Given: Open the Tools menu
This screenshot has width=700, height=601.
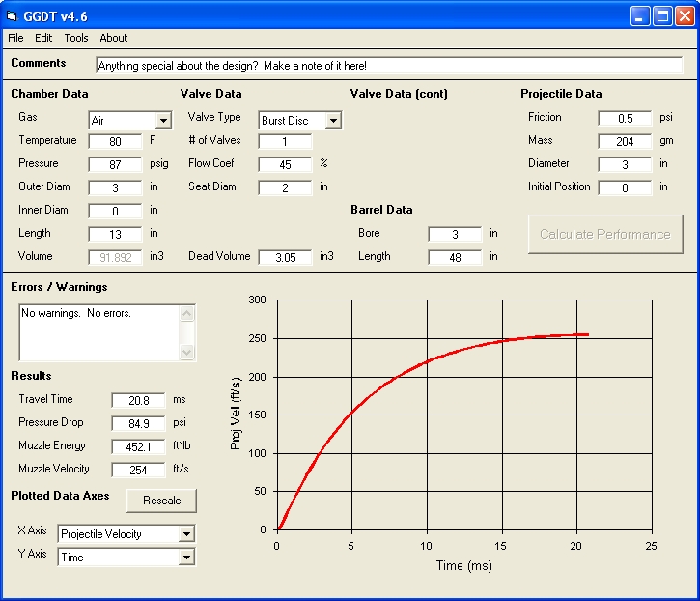Looking at the screenshot, I should (76, 38).
